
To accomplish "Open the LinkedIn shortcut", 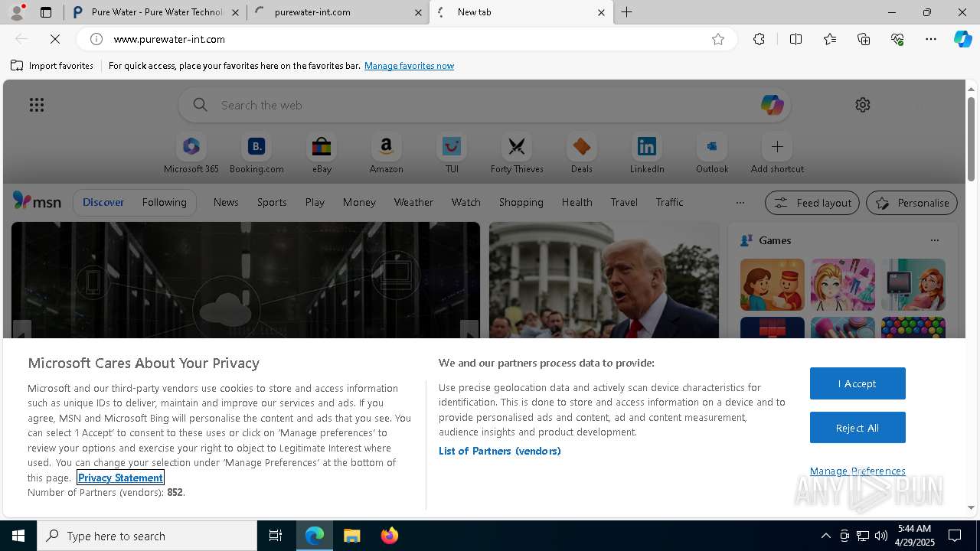I will click(647, 154).
